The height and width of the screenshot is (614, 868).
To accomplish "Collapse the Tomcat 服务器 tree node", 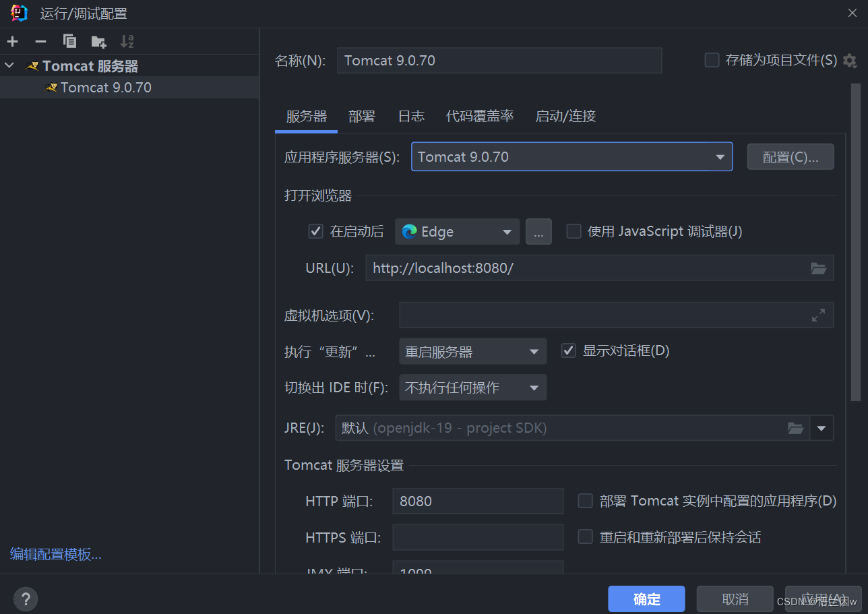I will (x=9, y=66).
